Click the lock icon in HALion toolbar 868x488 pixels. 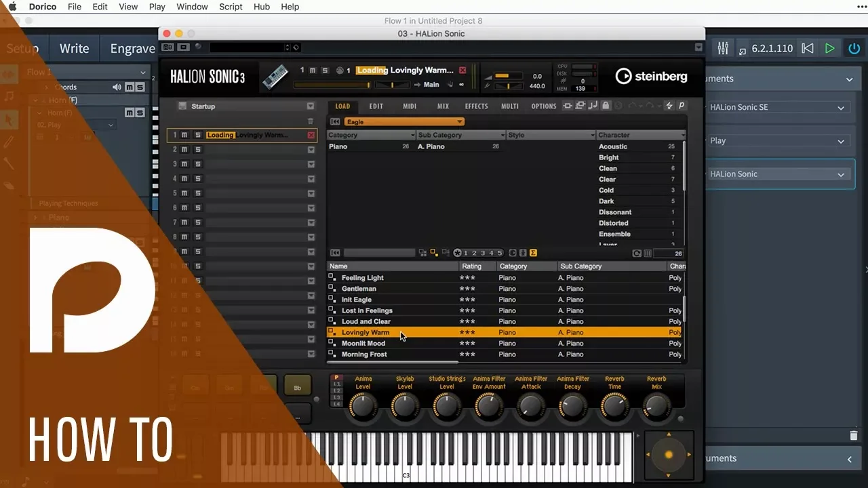pyautogui.click(x=606, y=106)
